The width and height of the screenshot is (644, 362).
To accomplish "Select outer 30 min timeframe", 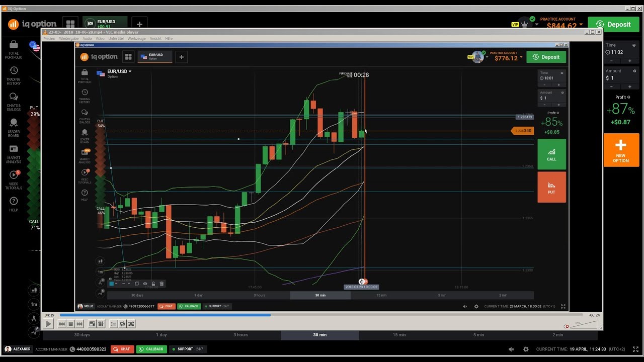I will (x=319, y=334).
